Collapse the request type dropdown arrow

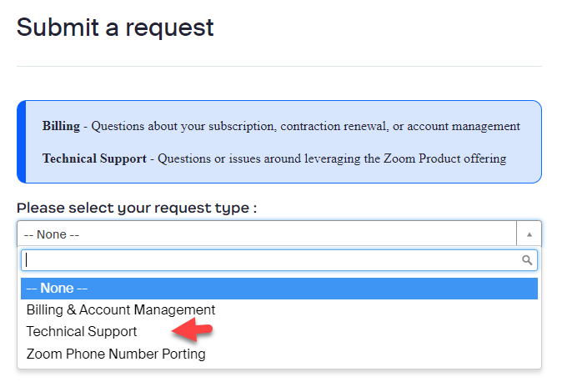point(529,234)
